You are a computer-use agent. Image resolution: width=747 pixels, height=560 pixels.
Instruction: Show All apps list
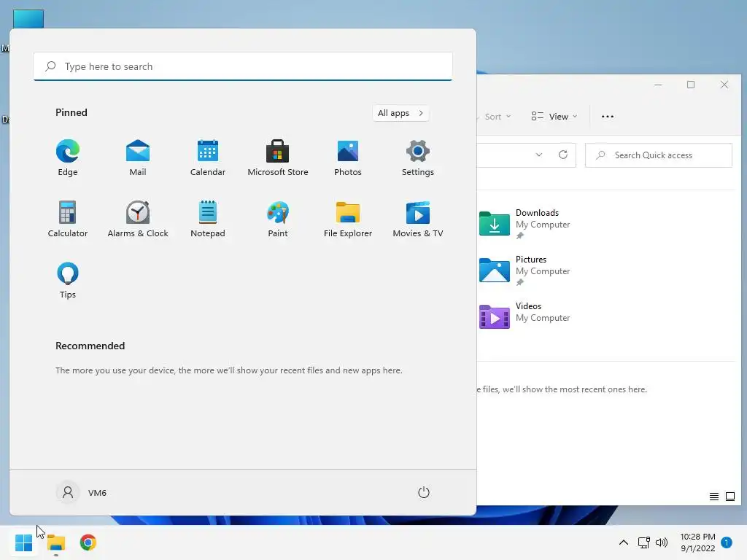point(400,113)
